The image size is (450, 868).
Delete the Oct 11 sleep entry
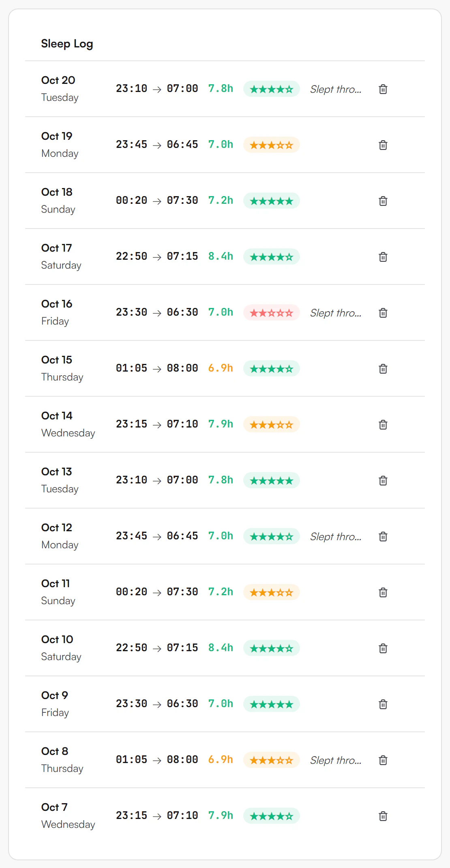[x=383, y=592]
